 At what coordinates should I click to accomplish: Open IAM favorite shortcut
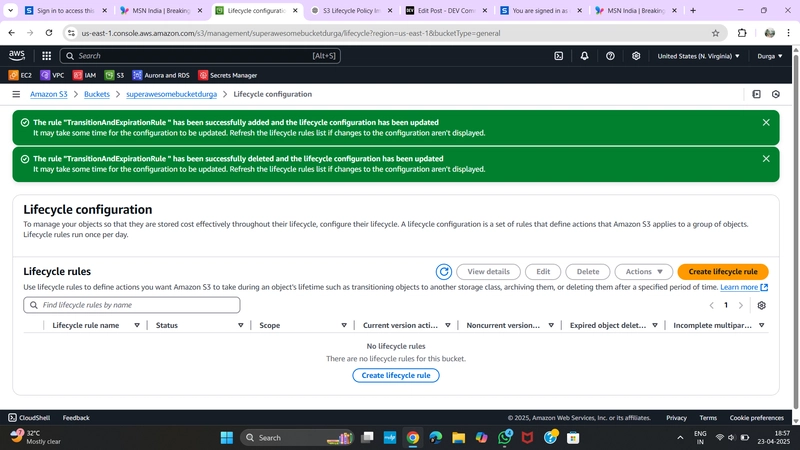(x=84, y=75)
